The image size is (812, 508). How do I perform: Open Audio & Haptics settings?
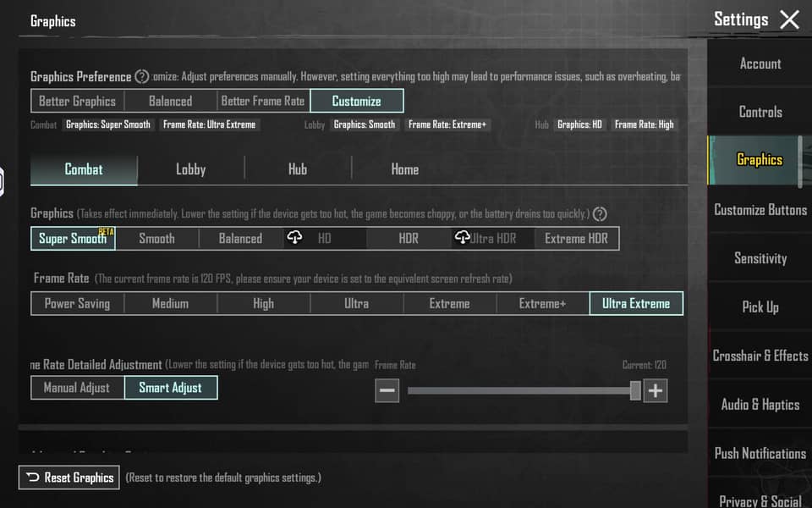(x=760, y=404)
